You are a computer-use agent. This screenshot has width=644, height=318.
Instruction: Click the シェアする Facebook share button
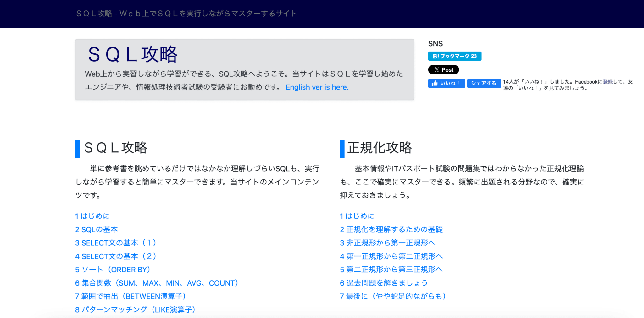pyautogui.click(x=484, y=83)
